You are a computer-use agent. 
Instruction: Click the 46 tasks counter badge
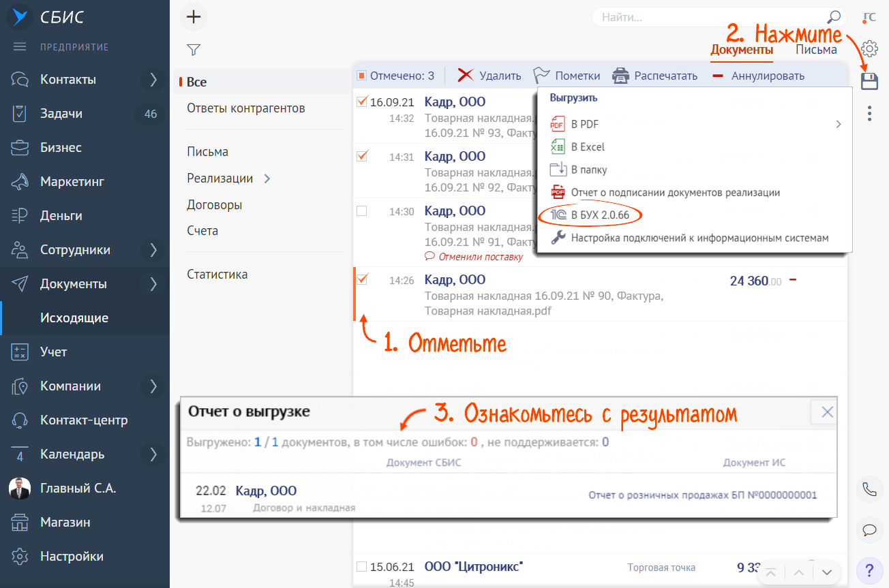pyautogui.click(x=151, y=114)
